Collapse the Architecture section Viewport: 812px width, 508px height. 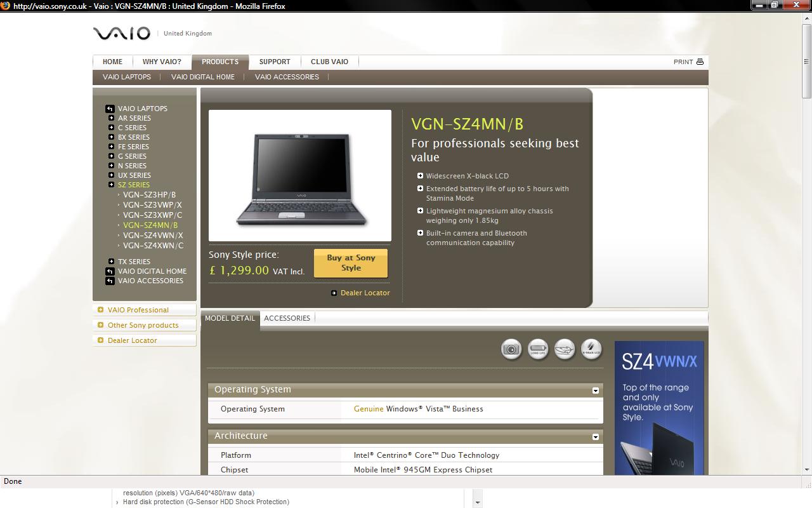click(x=596, y=437)
